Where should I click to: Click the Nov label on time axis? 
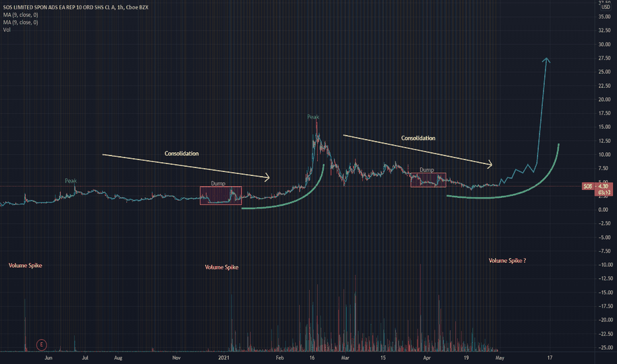point(176,357)
